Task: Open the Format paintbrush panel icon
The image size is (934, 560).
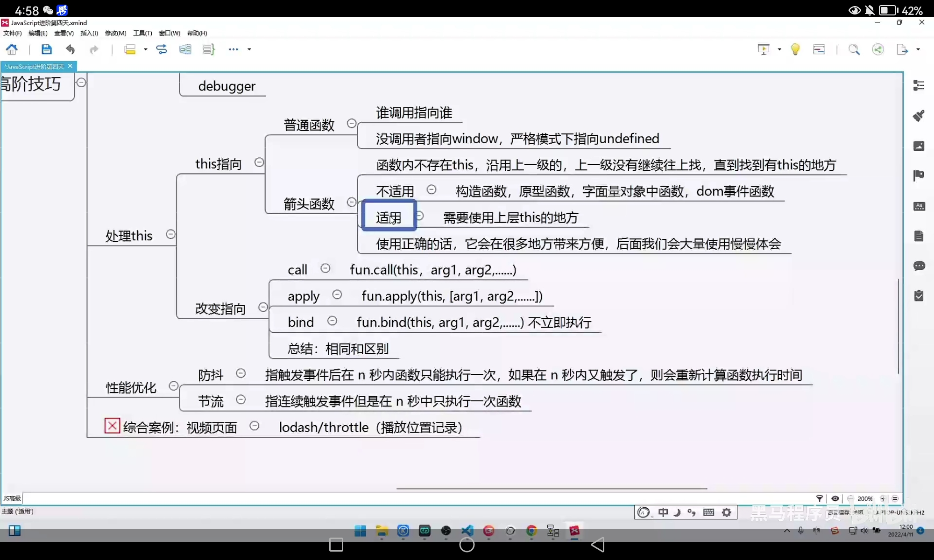Action: [919, 116]
